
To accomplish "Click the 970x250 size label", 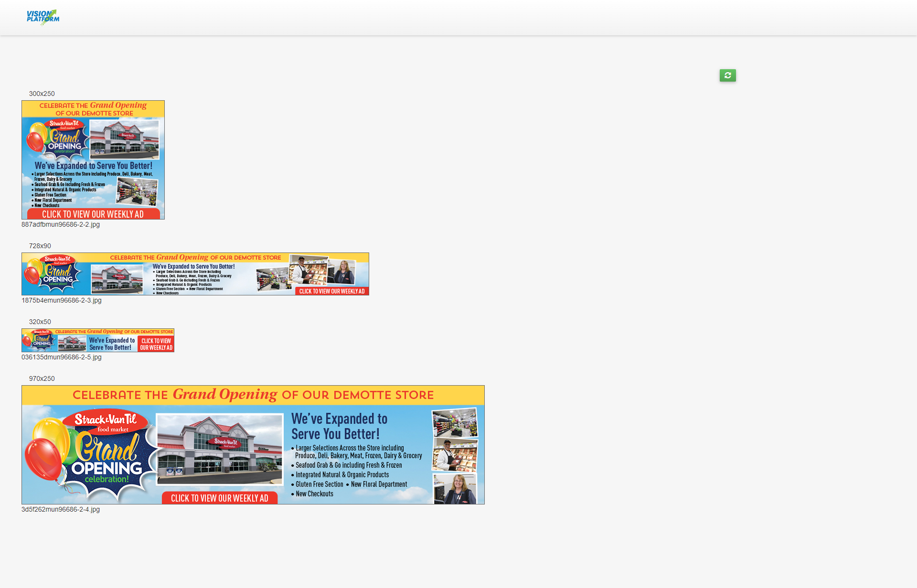I will pyautogui.click(x=42, y=378).
